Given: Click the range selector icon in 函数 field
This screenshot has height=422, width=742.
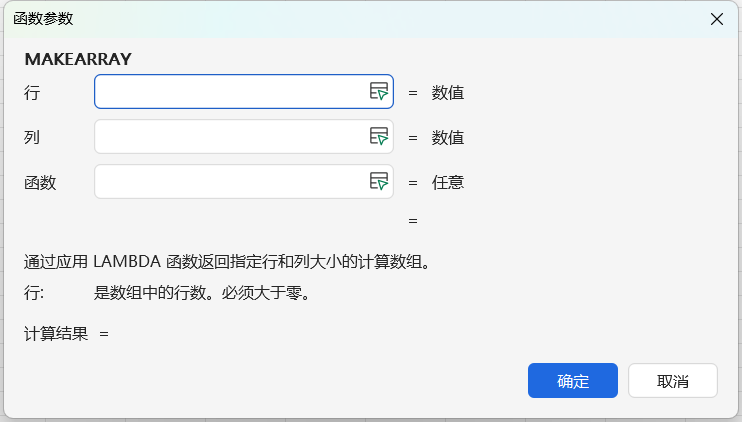Looking at the screenshot, I should pos(378,182).
